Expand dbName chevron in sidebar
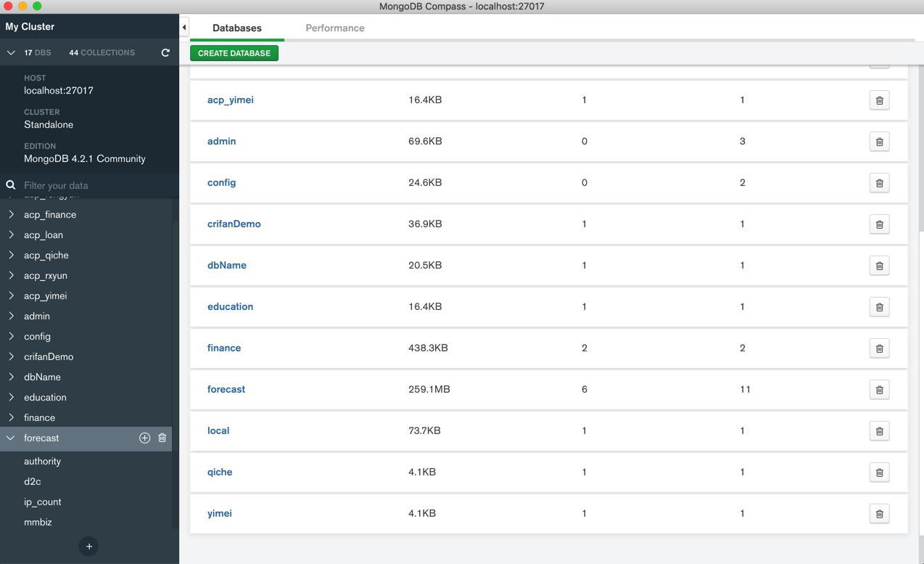This screenshot has height=564, width=924. click(11, 377)
